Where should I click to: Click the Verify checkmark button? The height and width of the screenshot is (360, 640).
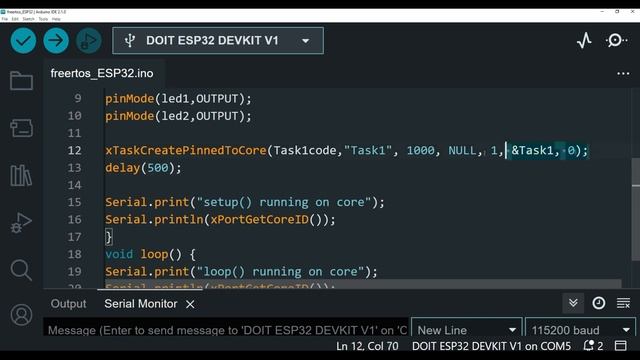click(x=23, y=40)
